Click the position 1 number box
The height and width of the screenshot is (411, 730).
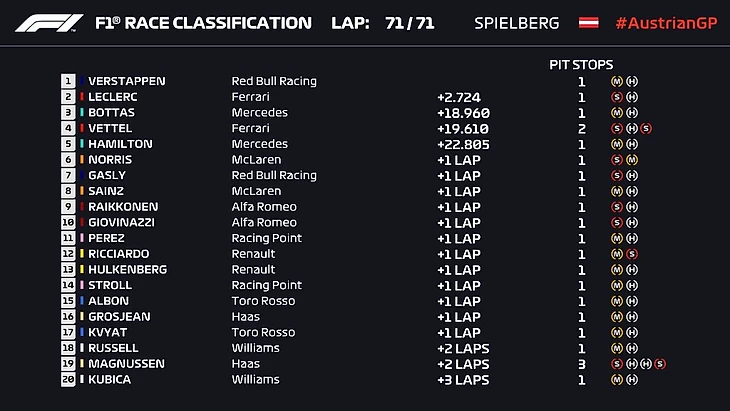pyautogui.click(x=68, y=81)
